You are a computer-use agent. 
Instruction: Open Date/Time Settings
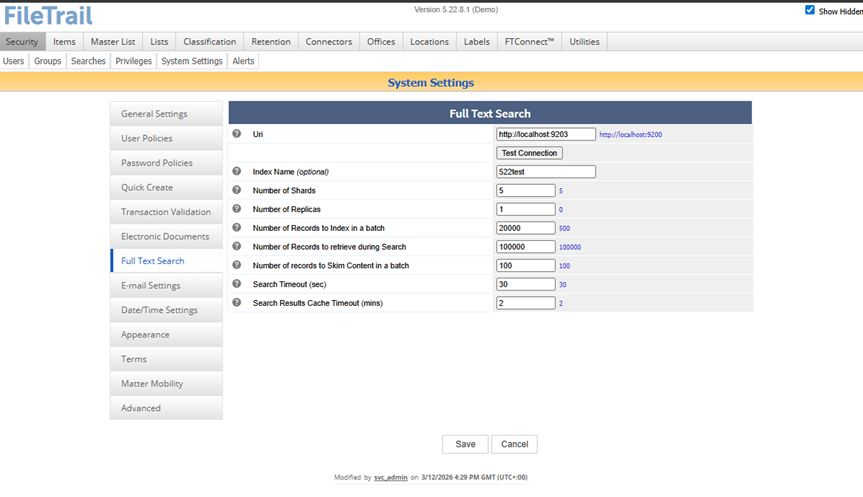point(166,310)
